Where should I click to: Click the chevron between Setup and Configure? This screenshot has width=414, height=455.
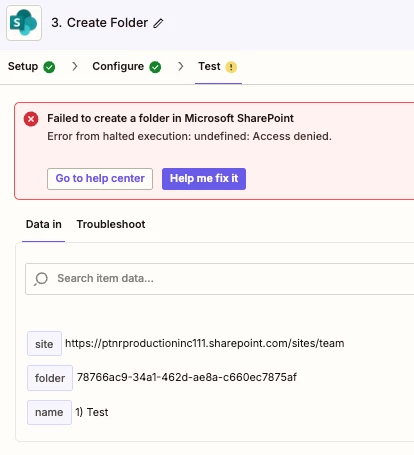click(75, 66)
